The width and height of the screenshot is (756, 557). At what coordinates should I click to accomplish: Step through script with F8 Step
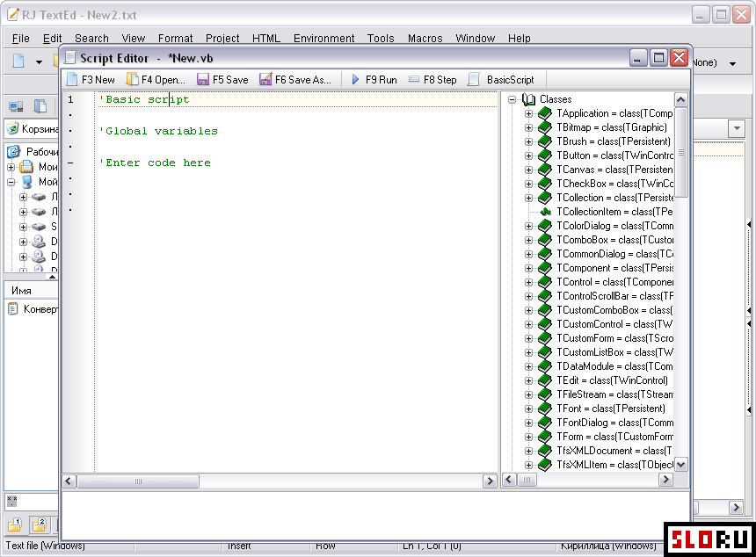click(x=433, y=79)
